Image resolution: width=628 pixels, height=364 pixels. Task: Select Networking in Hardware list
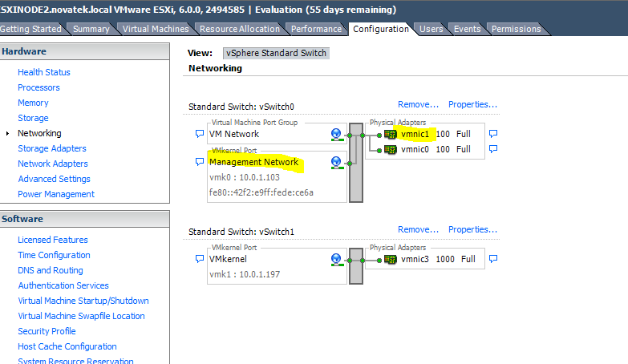39,133
